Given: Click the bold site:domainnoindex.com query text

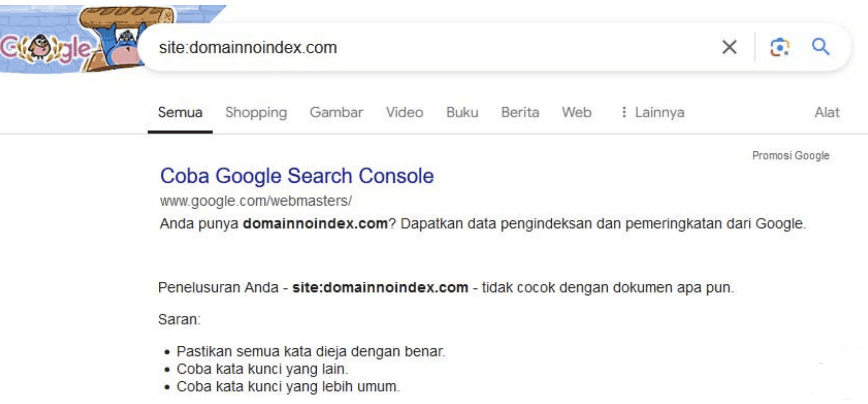Looking at the screenshot, I should [x=380, y=287].
